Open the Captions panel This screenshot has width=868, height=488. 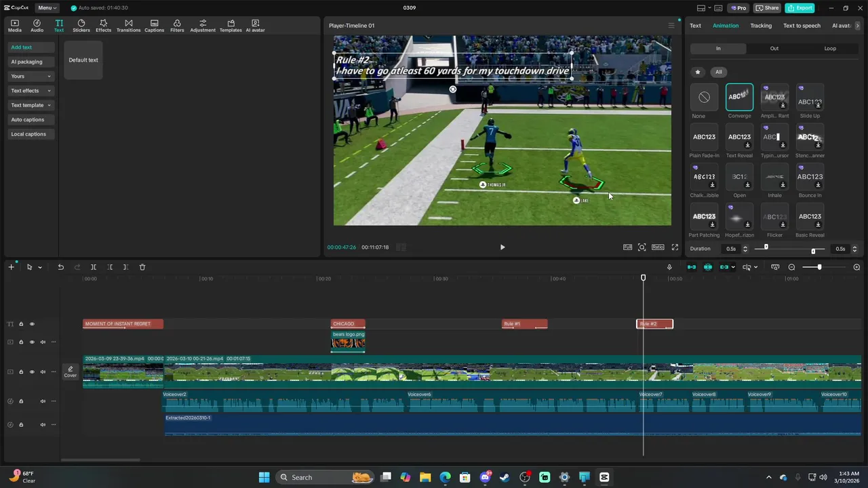point(154,26)
